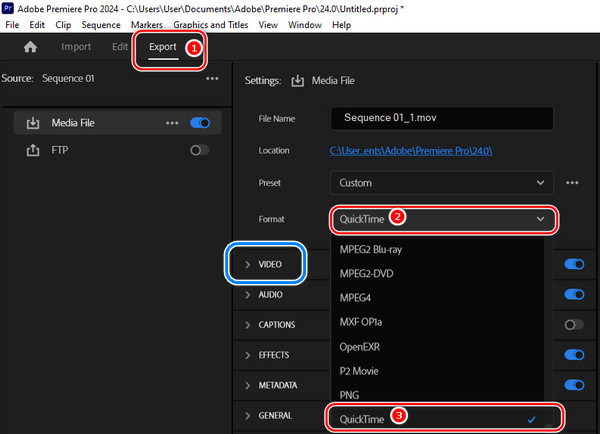
Task: Open the Window menu
Action: [305, 25]
